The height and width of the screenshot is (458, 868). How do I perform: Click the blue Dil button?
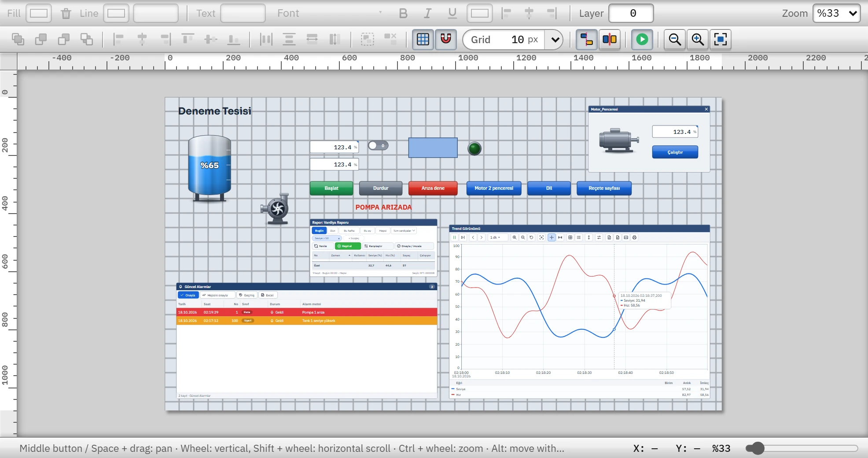pyautogui.click(x=549, y=188)
